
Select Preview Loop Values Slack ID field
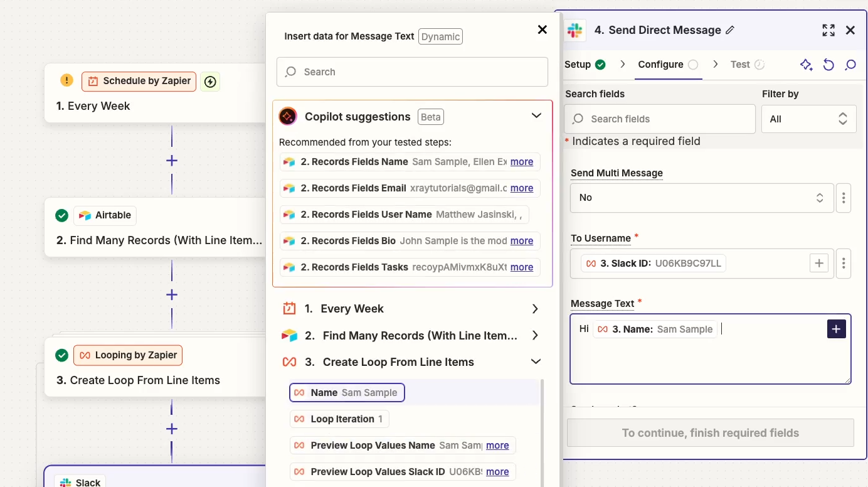[403, 472]
